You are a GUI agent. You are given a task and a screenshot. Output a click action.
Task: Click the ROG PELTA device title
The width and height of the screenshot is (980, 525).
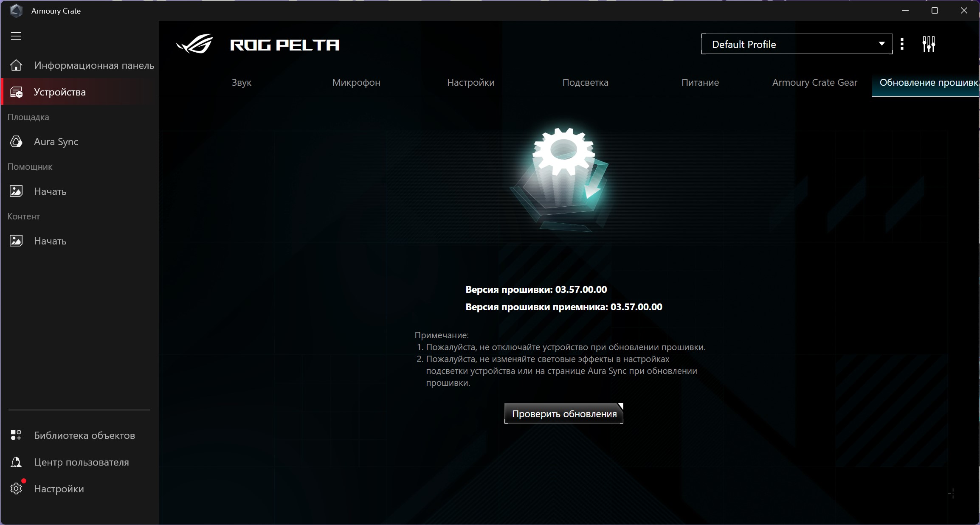point(284,45)
